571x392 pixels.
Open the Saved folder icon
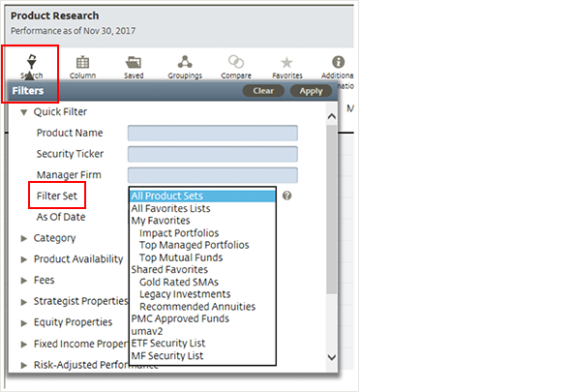134,62
